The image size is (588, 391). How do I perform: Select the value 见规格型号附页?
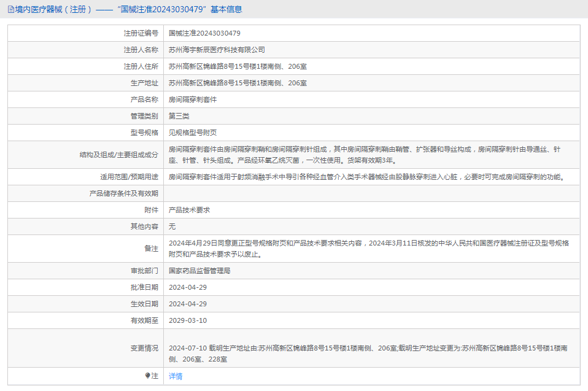[193, 133]
